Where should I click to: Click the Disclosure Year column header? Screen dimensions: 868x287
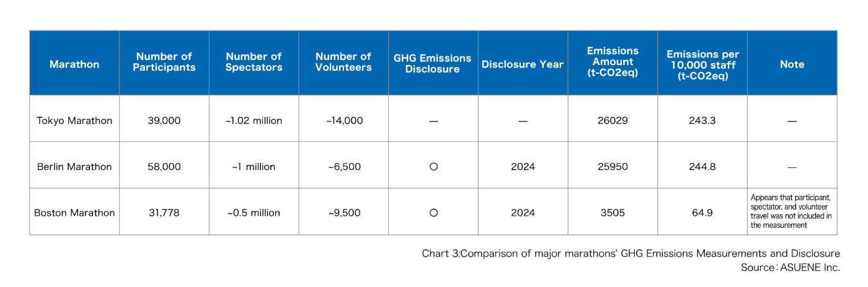point(523,64)
